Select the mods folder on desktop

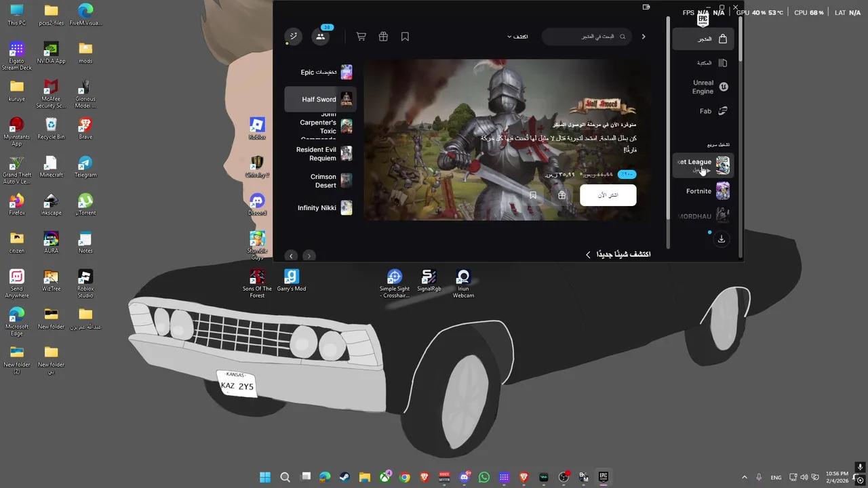pyautogui.click(x=85, y=53)
